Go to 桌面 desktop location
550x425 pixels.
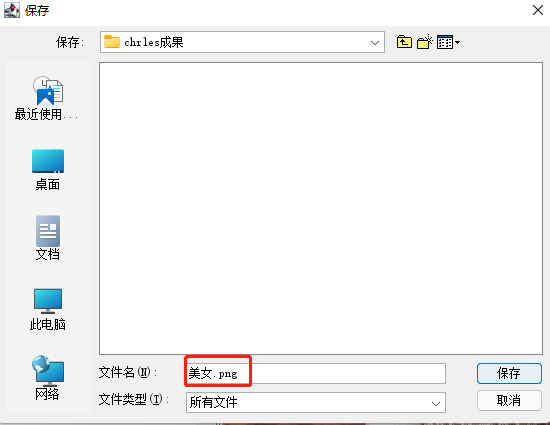coord(48,170)
